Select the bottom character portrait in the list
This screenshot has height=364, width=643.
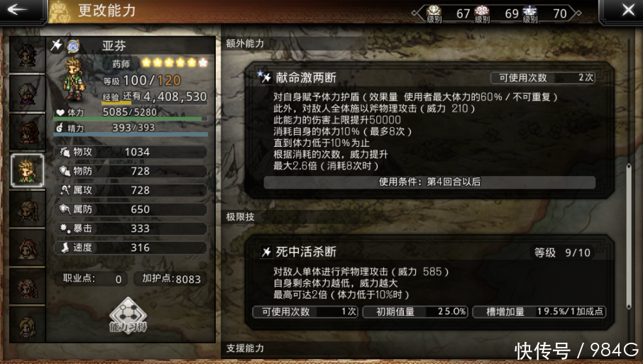(x=28, y=325)
